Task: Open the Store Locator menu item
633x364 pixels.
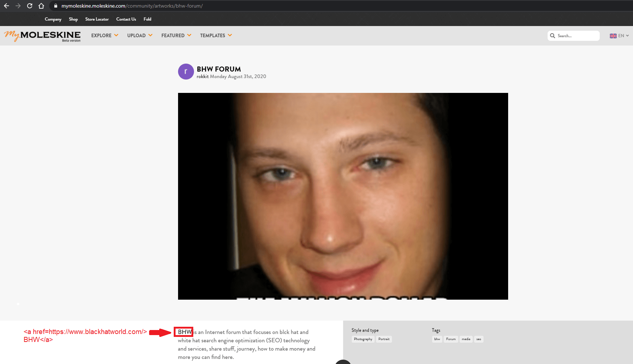Action: pyautogui.click(x=97, y=19)
